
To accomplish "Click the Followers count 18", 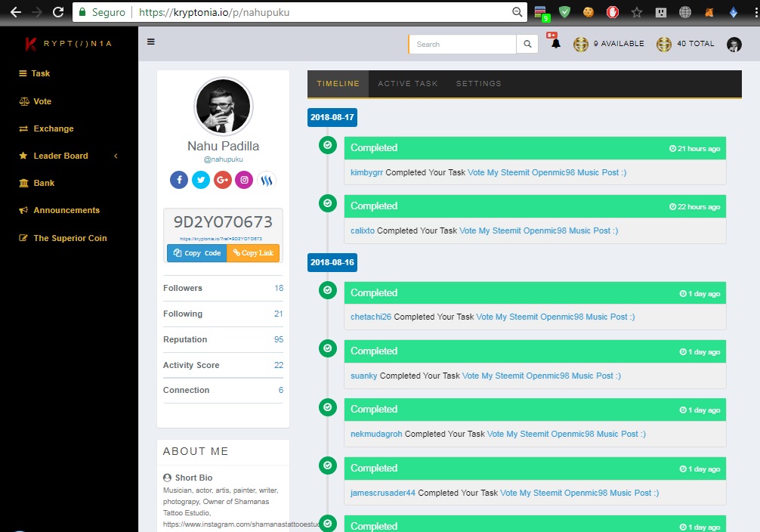I will (x=279, y=288).
